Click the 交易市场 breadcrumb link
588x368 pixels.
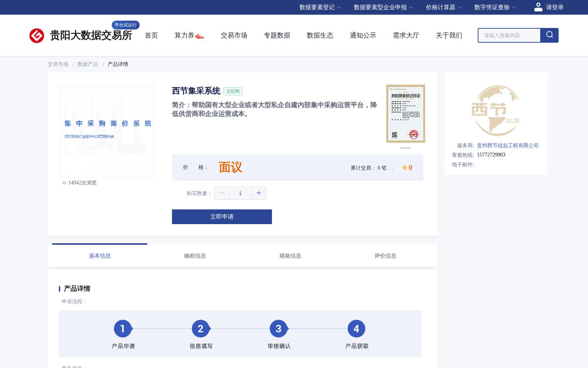[x=58, y=64]
